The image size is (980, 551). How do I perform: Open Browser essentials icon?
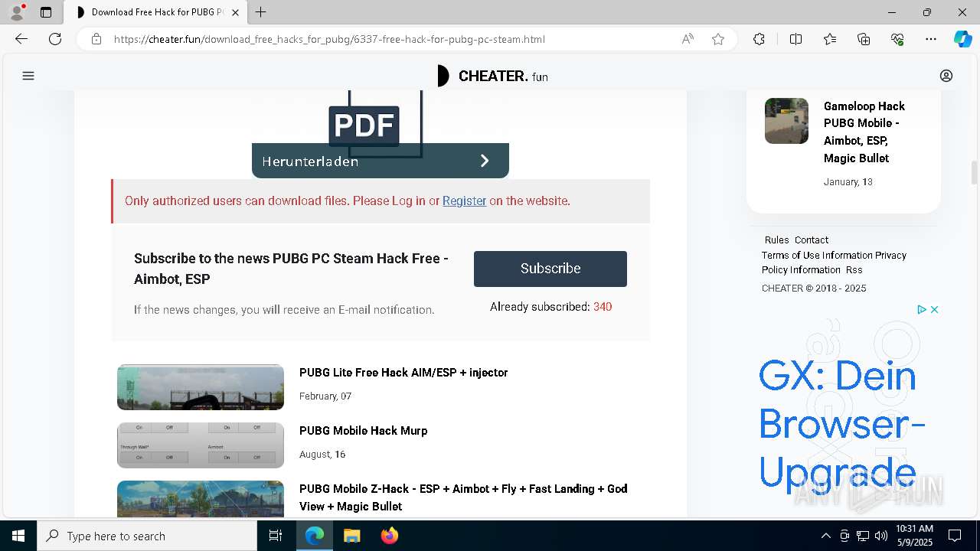(x=897, y=39)
